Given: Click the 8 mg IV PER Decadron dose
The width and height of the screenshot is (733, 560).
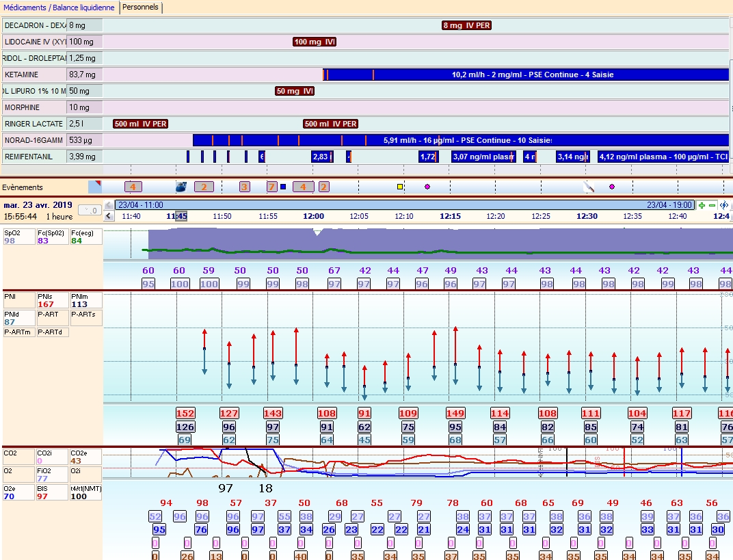Looking at the screenshot, I should tap(466, 25).
